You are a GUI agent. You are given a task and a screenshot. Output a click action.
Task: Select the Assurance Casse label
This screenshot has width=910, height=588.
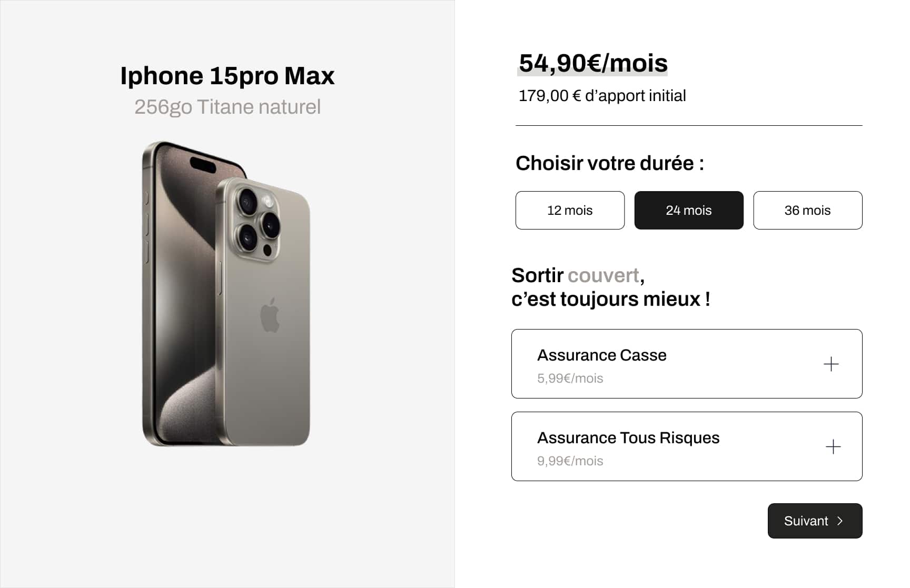pyautogui.click(x=601, y=355)
